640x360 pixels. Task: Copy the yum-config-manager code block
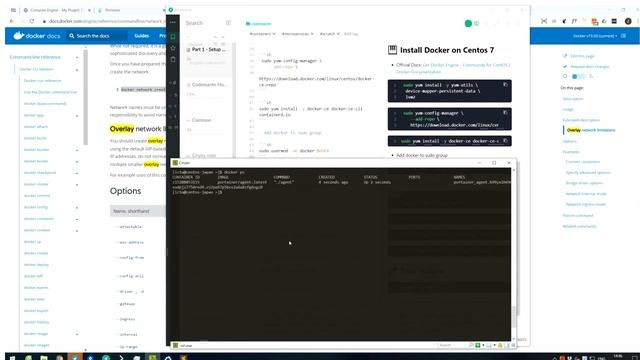coord(505,112)
